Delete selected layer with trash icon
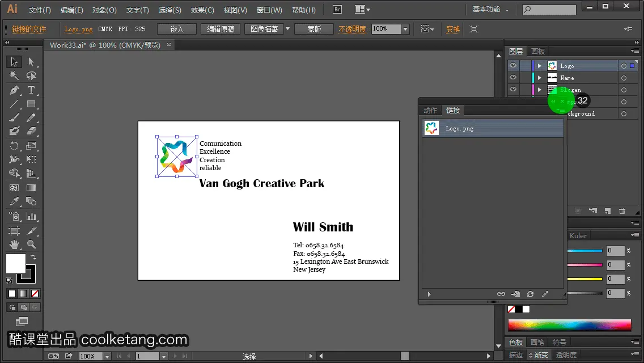Viewport: 644px width, 363px height. pos(622,210)
